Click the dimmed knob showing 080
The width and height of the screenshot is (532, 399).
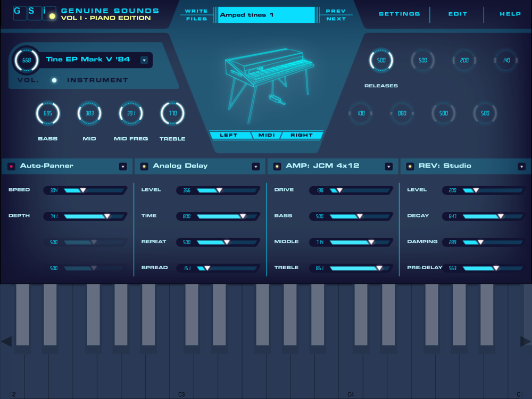[402, 113]
